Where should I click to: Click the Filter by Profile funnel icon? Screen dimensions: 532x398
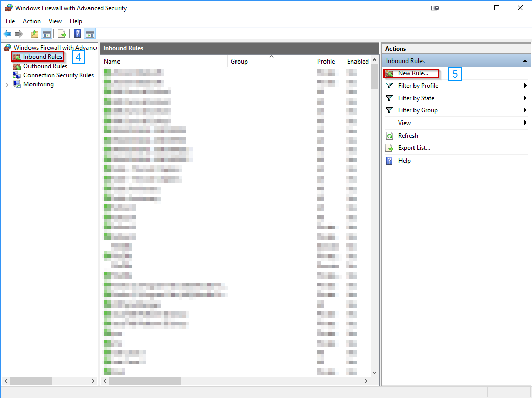click(x=390, y=85)
